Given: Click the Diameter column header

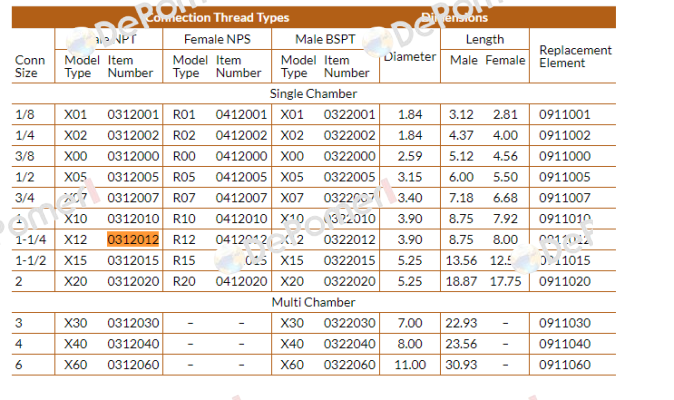Looking at the screenshot, I should 410,57.
